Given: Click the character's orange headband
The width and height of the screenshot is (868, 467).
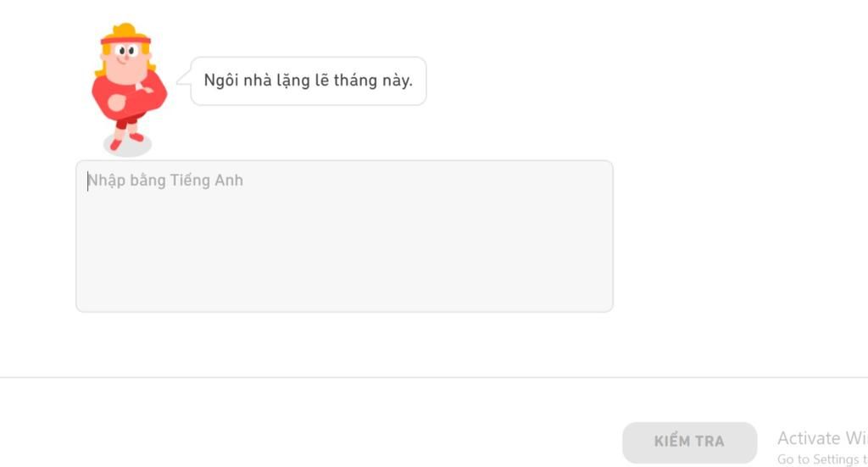Looking at the screenshot, I should click(125, 38).
